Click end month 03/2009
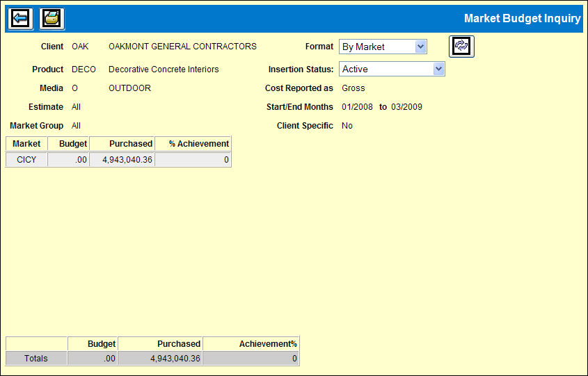The width and height of the screenshot is (588, 376). pos(406,107)
